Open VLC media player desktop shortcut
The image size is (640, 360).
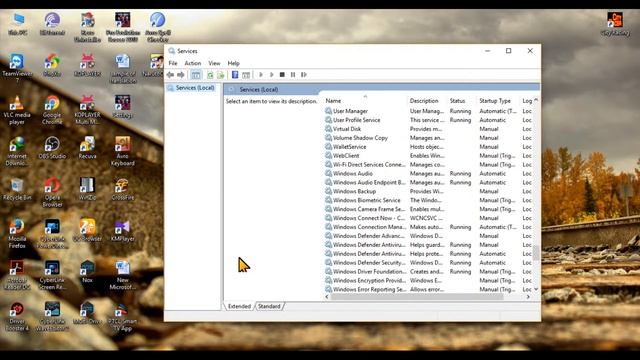tap(17, 110)
